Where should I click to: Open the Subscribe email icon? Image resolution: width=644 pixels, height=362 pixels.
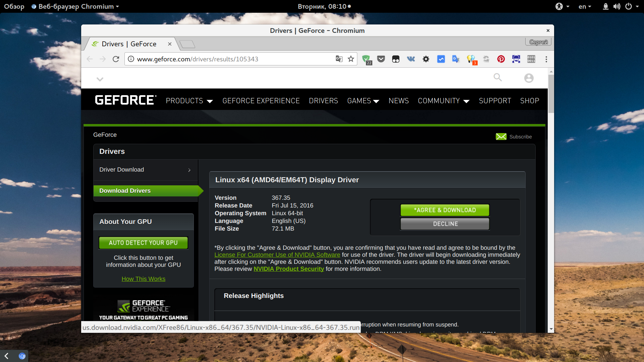point(501,136)
